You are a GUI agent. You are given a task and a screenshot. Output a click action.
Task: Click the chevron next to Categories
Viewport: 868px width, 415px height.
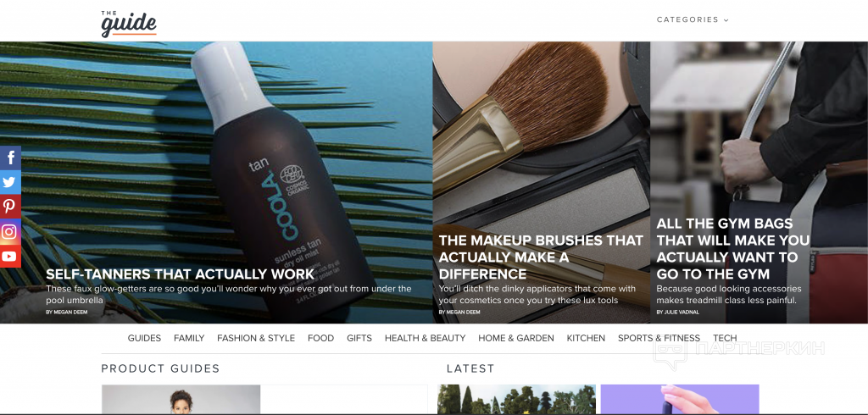[726, 20]
